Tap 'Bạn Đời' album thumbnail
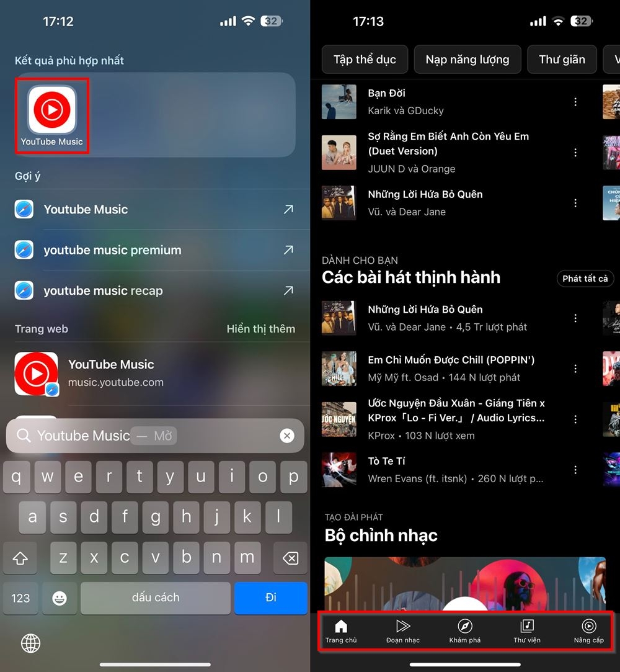Image resolution: width=620 pixels, height=672 pixels. [339, 102]
